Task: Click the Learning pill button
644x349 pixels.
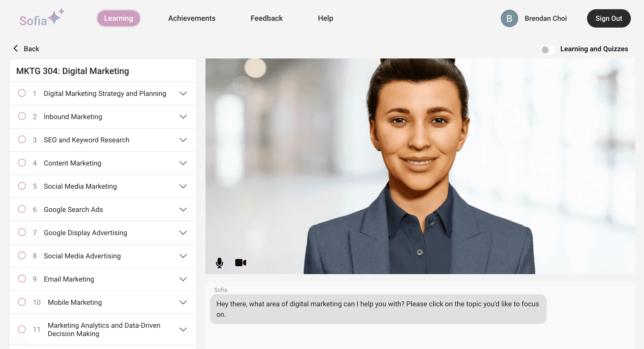Action: pos(119,18)
